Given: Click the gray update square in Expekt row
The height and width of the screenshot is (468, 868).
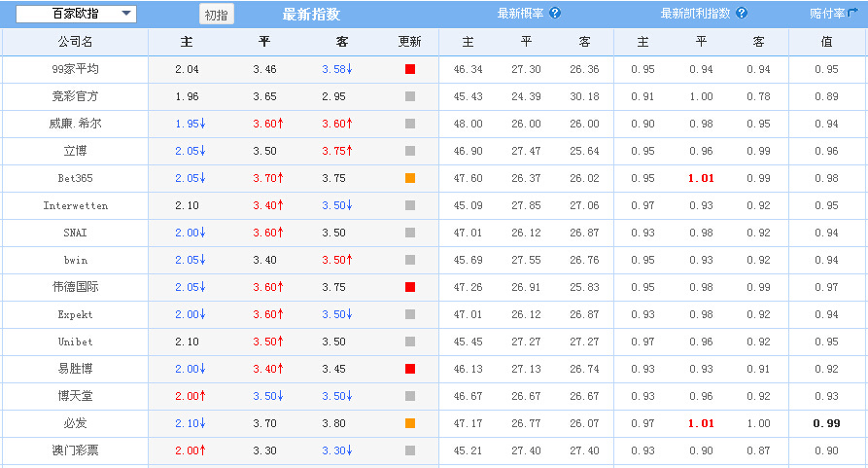Looking at the screenshot, I should click(x=410, y=314).
